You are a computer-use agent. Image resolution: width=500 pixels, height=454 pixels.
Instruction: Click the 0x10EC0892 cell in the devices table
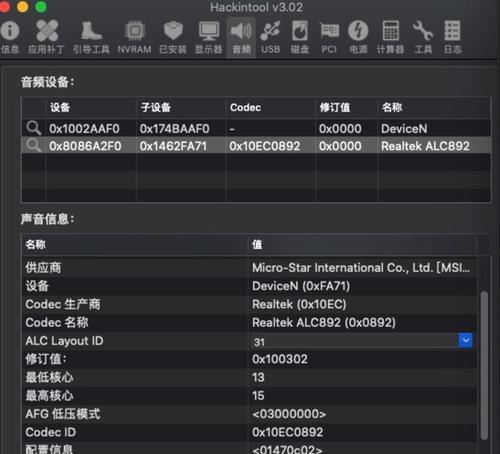(265, 146)
